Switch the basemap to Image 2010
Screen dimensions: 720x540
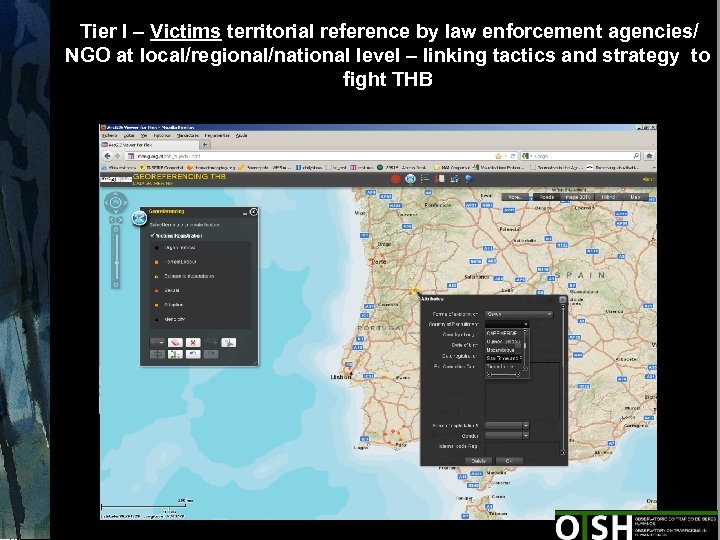pyautogui.click(x=577, y=197)
